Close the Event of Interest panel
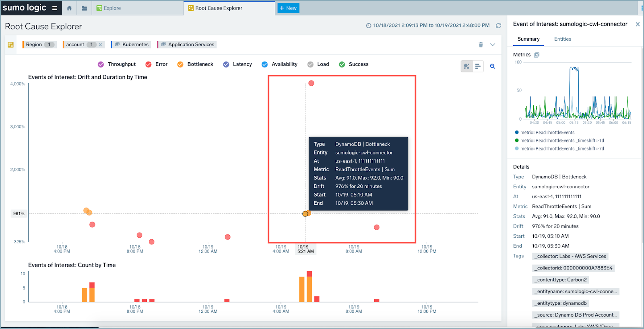644x329 pixels. tap(638, 24)
